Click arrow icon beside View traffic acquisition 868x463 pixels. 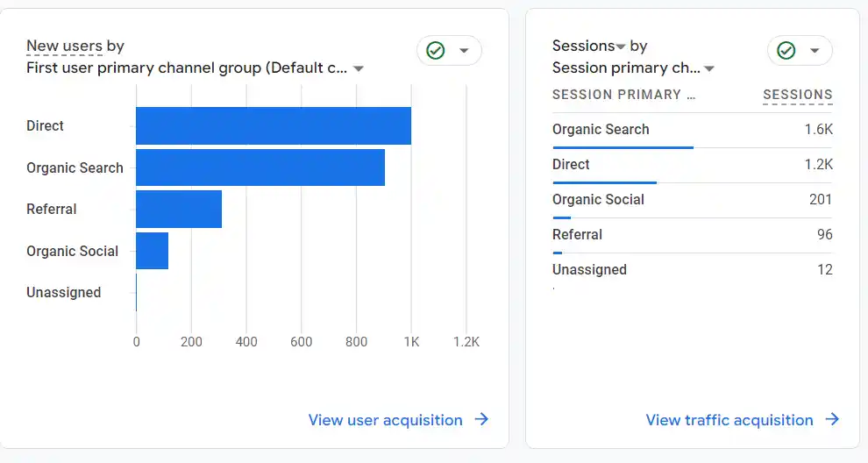click(x=832, y=420)
